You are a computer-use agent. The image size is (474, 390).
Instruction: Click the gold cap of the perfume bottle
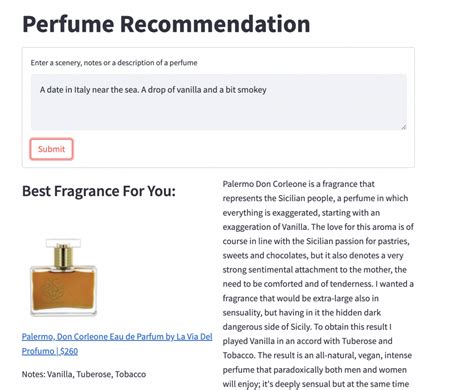pos(63,256)
